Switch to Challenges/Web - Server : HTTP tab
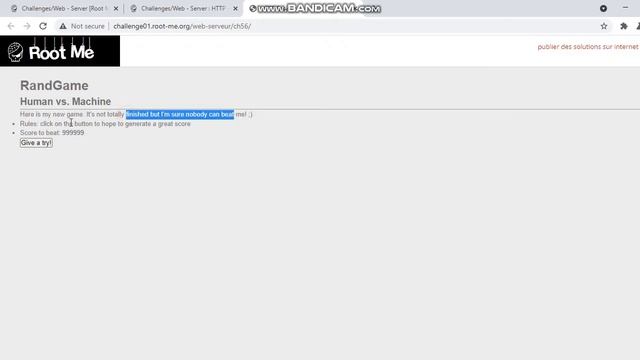 (183, 8)
